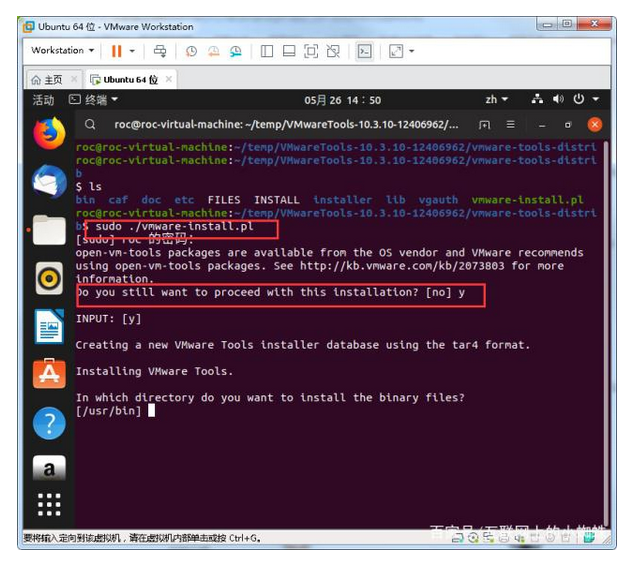Close the 主页 tab
Image resolution: width=633 pixels, height=563 pixels.
pyautogui.click(x=74, y=79)
